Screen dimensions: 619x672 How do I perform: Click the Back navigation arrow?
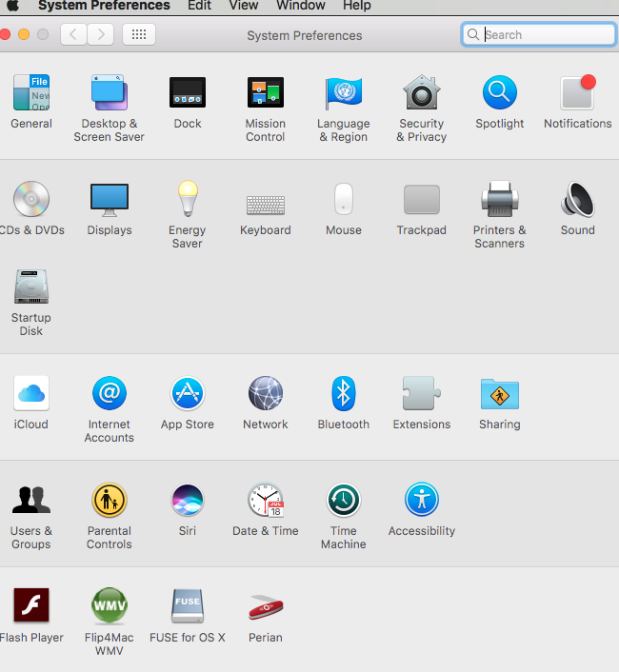click(x=73, y=34)
